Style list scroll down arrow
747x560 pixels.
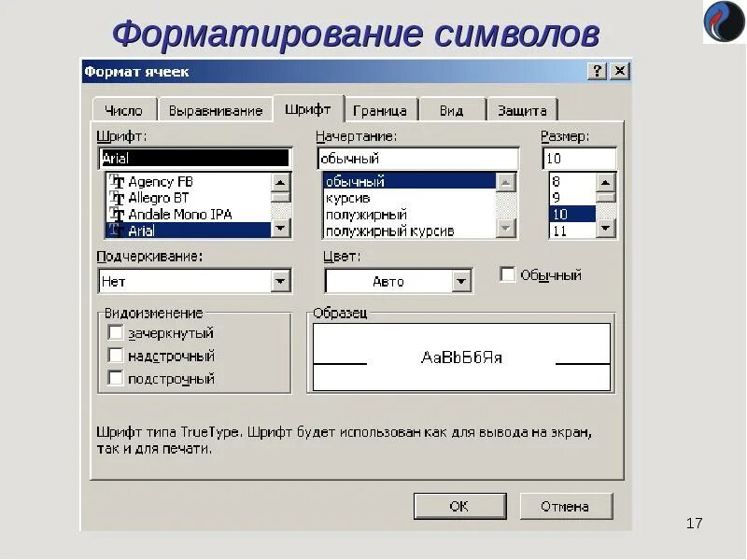pyautogui.click(x=506, y=229)
